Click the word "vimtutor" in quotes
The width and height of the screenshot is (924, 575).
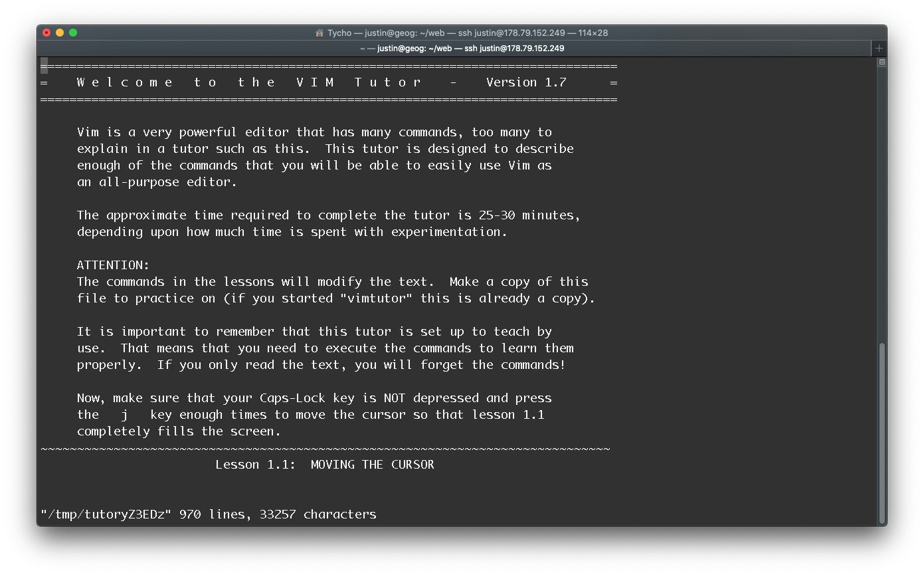coord(377,298)
